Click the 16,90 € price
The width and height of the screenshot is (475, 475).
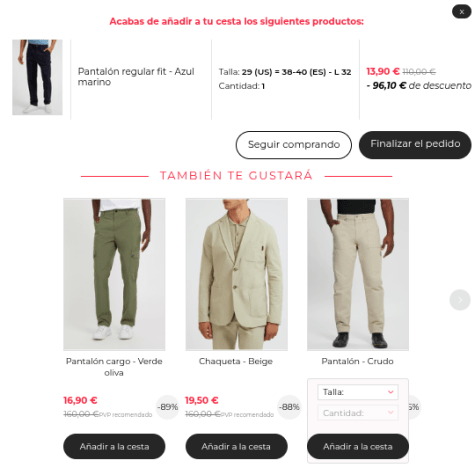point(80,400)
